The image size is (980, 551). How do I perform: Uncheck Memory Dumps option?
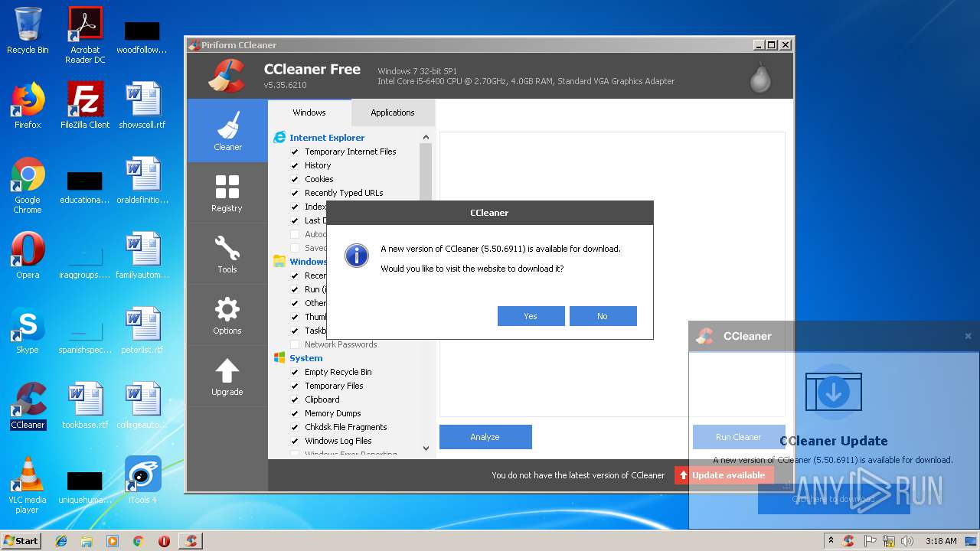click(295, 413)
